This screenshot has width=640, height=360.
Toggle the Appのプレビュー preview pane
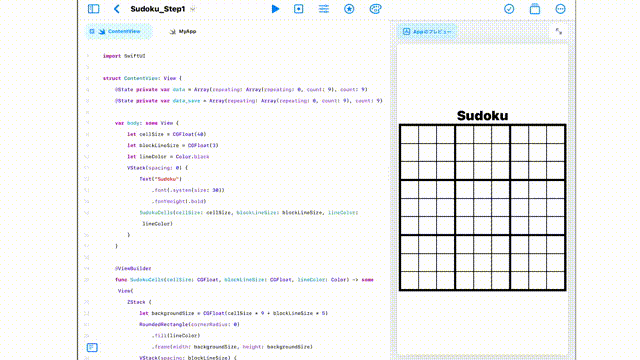click(427, 31)
